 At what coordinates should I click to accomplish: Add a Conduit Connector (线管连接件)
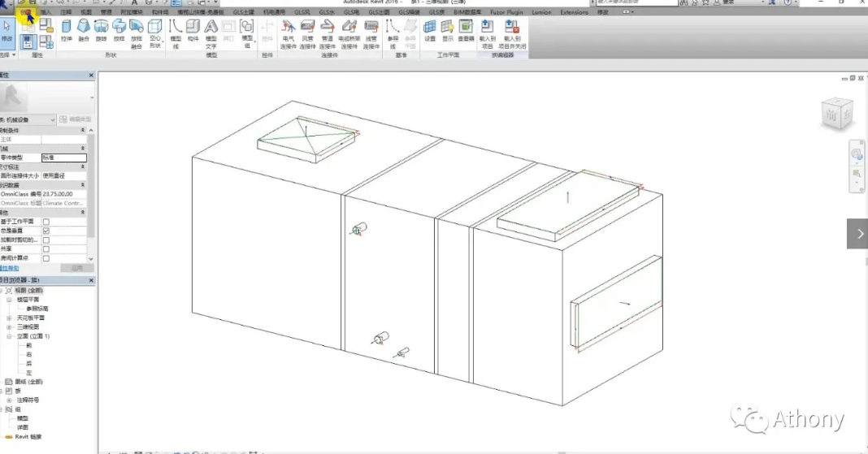point(371,34)
